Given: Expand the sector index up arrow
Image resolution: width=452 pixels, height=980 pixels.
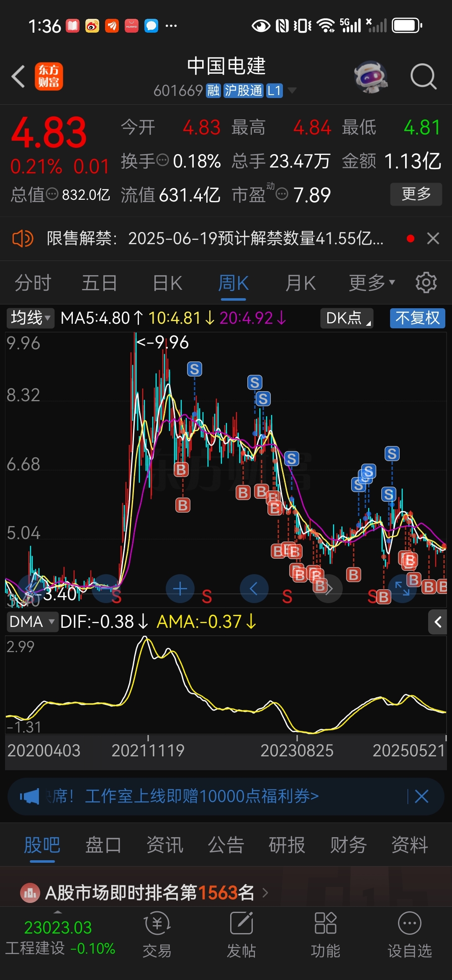Looking at the screenshot, I should (58, 912).
